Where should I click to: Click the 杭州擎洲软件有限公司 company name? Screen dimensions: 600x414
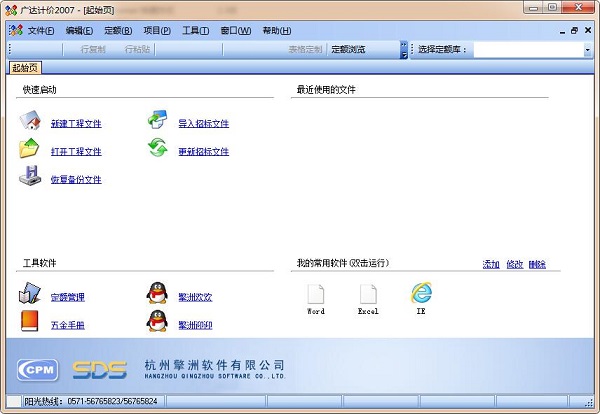(215, 365)
